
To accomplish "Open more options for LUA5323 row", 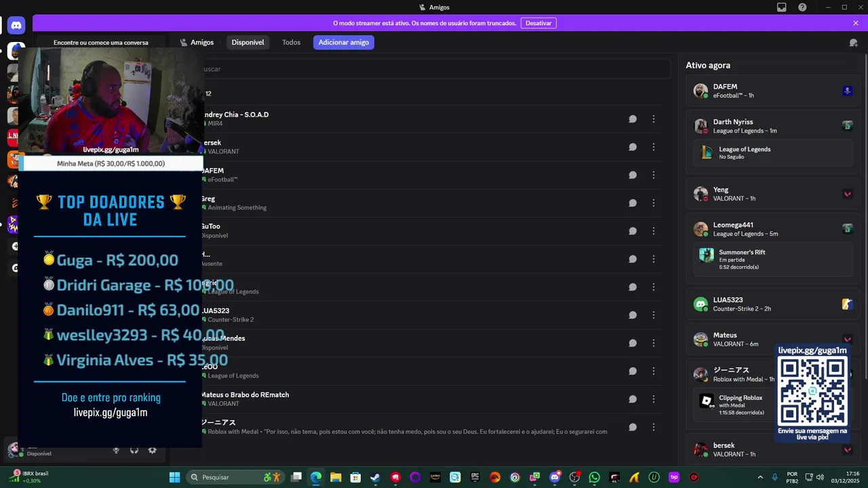I will point(654,315).
